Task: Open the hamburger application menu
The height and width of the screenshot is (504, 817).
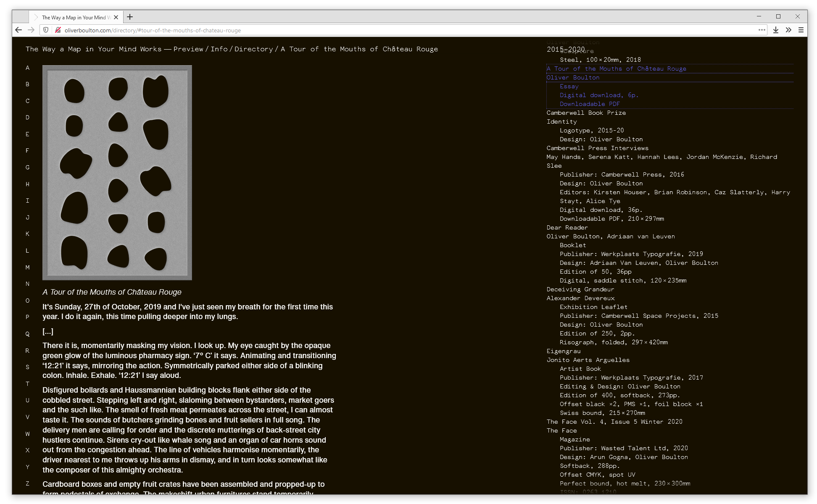Action: [x=801, y=30]
